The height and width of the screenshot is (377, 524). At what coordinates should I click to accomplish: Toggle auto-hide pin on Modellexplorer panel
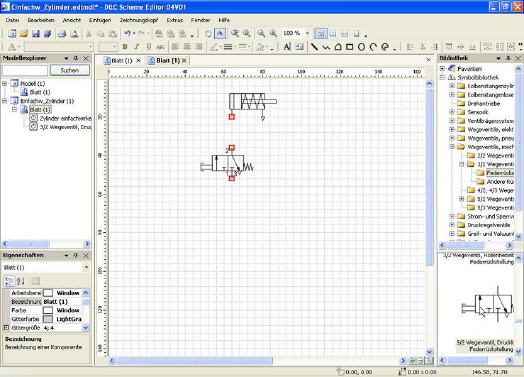pyautogui.click(x=76, y=58)
